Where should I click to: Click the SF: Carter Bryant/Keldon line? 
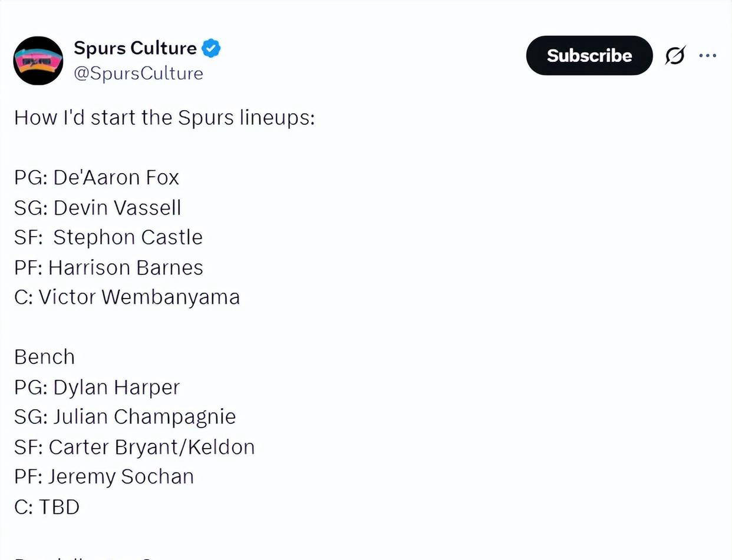[x=134, y=447]
